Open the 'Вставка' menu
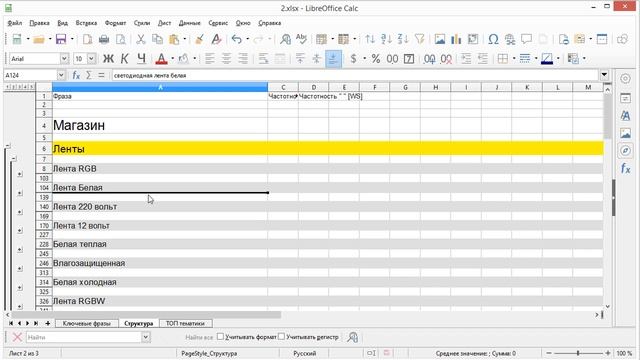 (86, 23)
